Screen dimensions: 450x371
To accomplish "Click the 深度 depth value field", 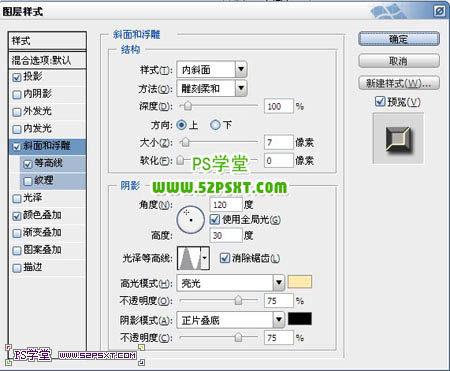I will (279, 106).
